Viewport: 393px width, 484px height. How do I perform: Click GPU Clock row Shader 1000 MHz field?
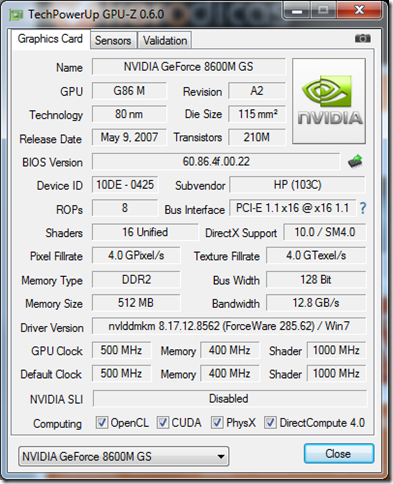tap(336, 350)
